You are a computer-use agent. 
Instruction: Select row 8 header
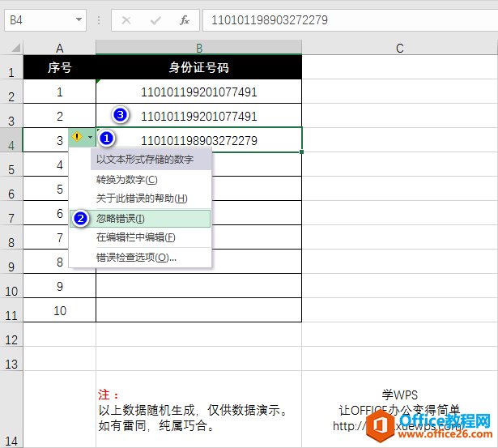(11, 237)
